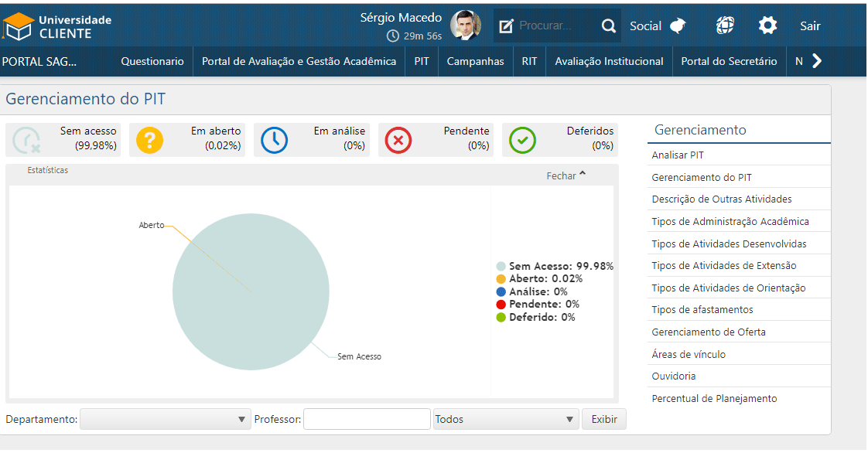
Task: Click the blue clock 'Em análise' icon
Action: click(x=274, y=140)
